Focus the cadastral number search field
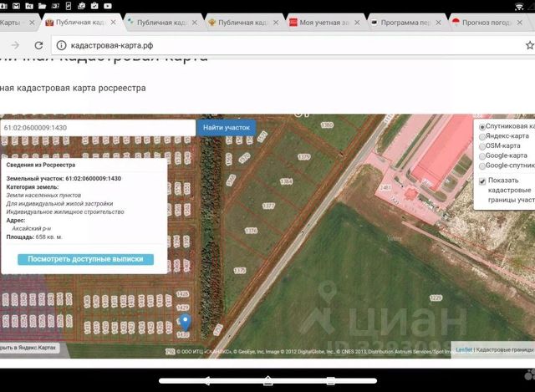Screen dimensions: 535x392 [98, 128]
